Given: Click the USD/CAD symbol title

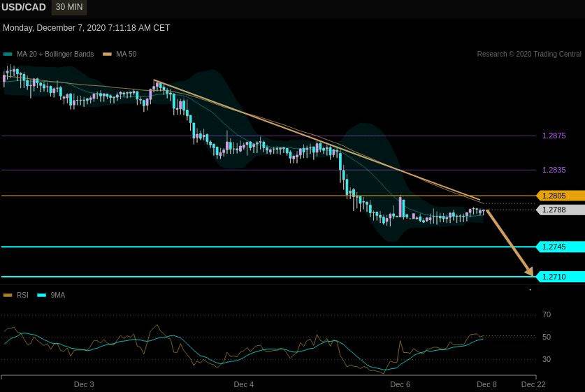Looking at the screenshot, I should pos(24,7).
